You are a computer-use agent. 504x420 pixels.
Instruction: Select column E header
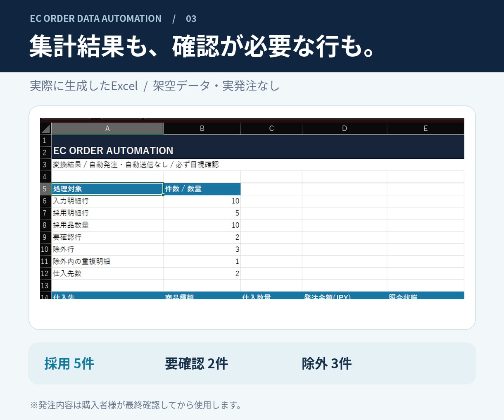(426, 129)
